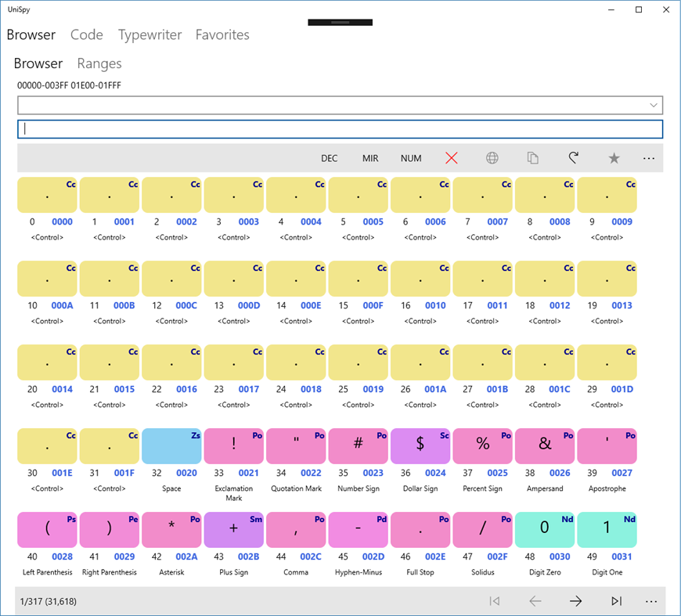Screen dimensions: 681x616
Task: Open more toolbar options via the ellipsis icon
Action: 649,158
